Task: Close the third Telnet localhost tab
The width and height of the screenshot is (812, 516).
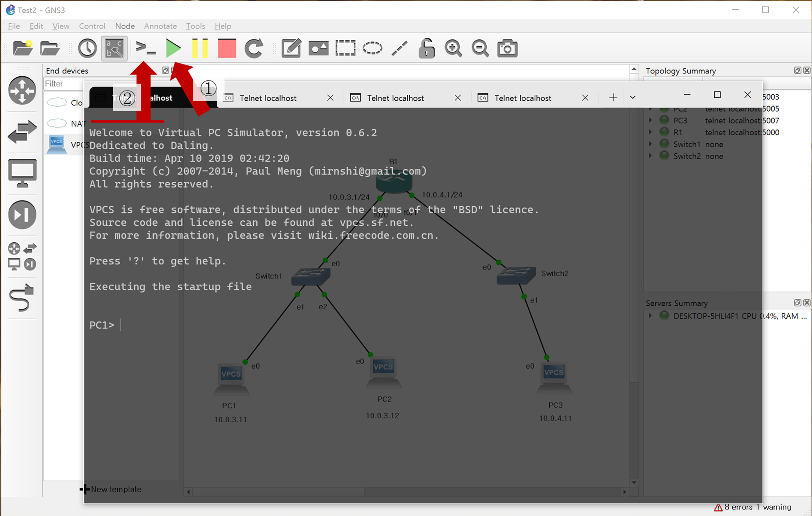Action: tap(458, 98)
